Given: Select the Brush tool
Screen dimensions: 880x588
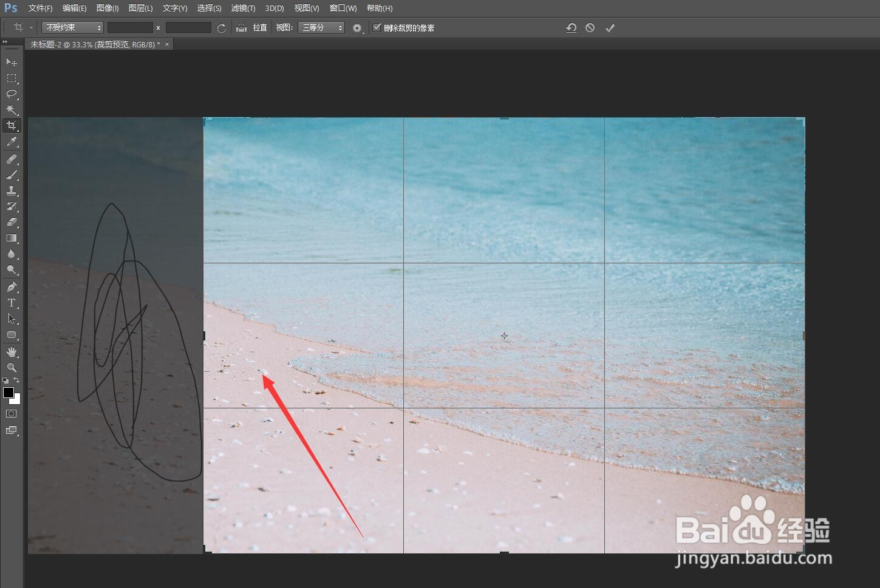Looking at the screenshot, I should pos(11,175).
